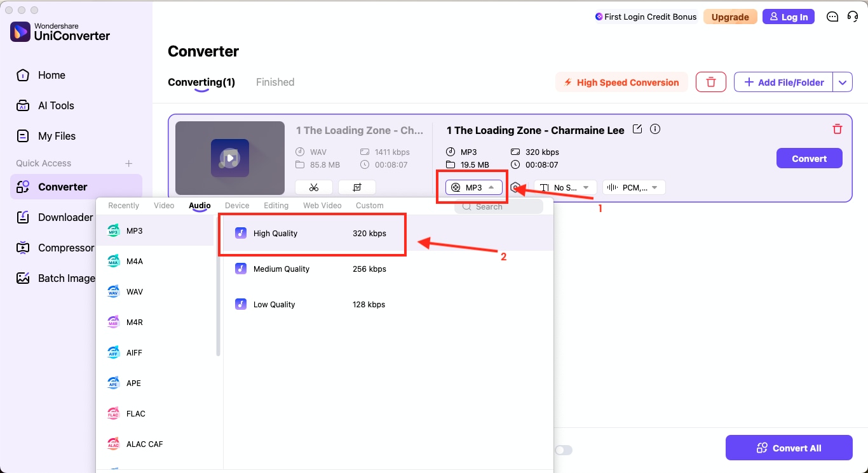Open output settings hexagon icon

click(516, 187)
